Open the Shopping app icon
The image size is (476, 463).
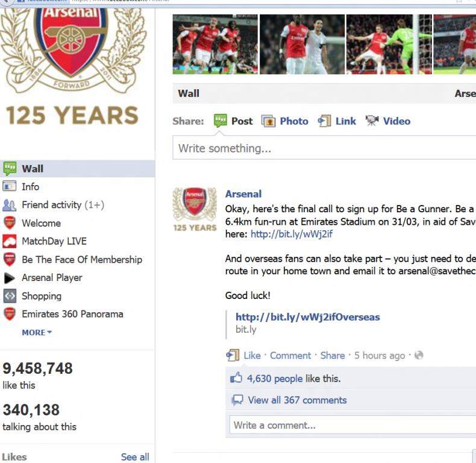pos(10,296)
